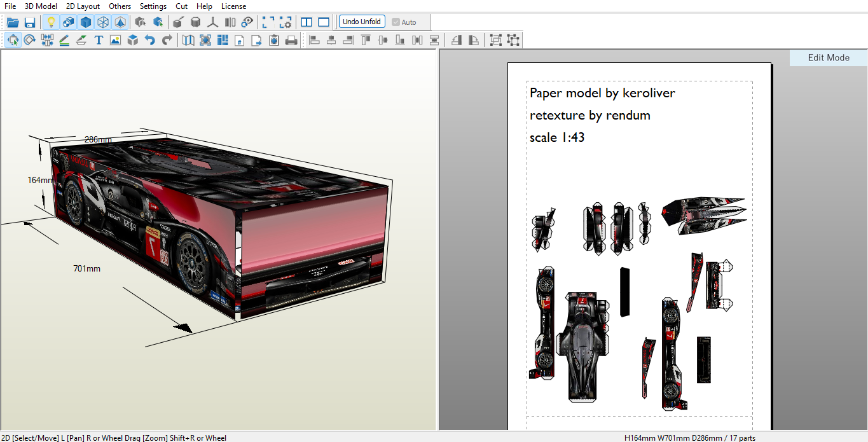Image resolution: width=868 pixels, height=442 pixels.
Task: Toggle the wireframe cube display mode
Action: (102, 22)
